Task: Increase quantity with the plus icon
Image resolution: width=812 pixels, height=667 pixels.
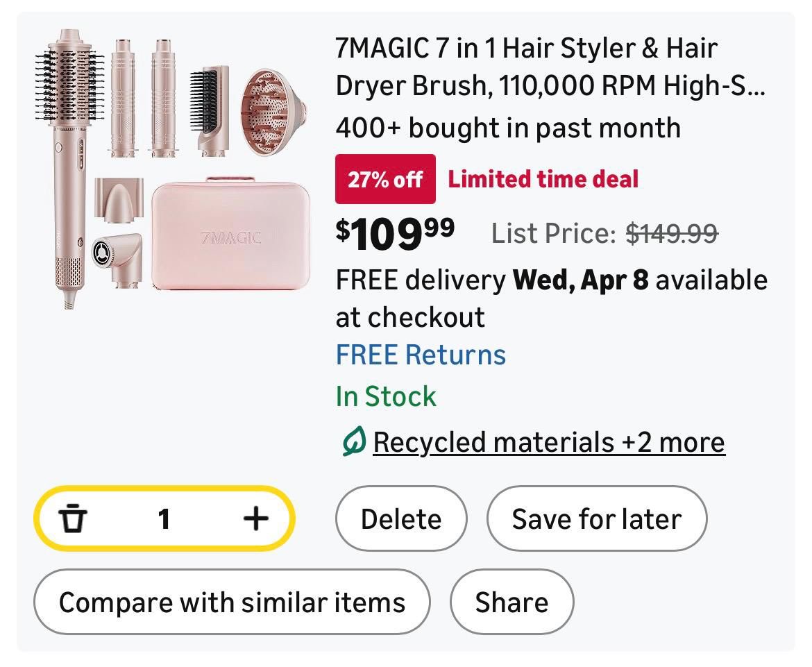Action: (x=256, y=518)
